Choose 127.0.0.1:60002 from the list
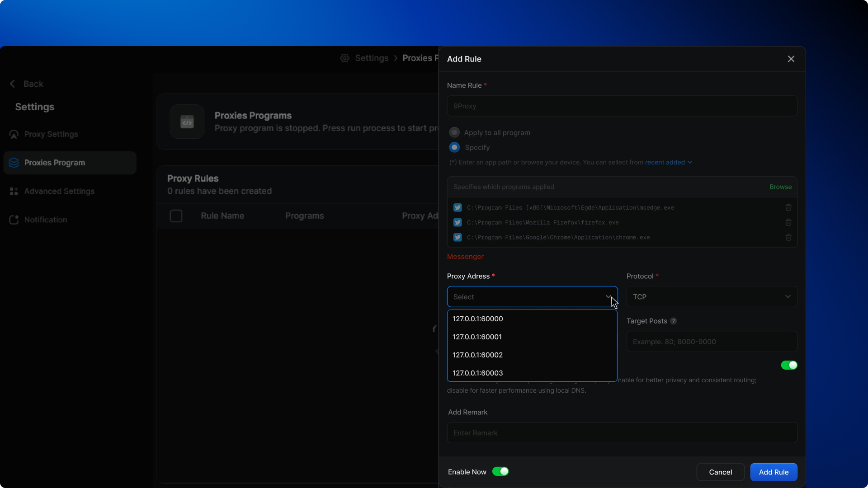 [x=478, y=355]
